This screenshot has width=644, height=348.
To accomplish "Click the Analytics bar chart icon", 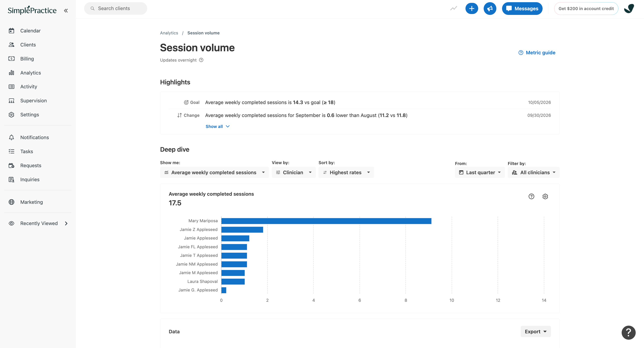I will pyautogui.click(x=11, y=73).
